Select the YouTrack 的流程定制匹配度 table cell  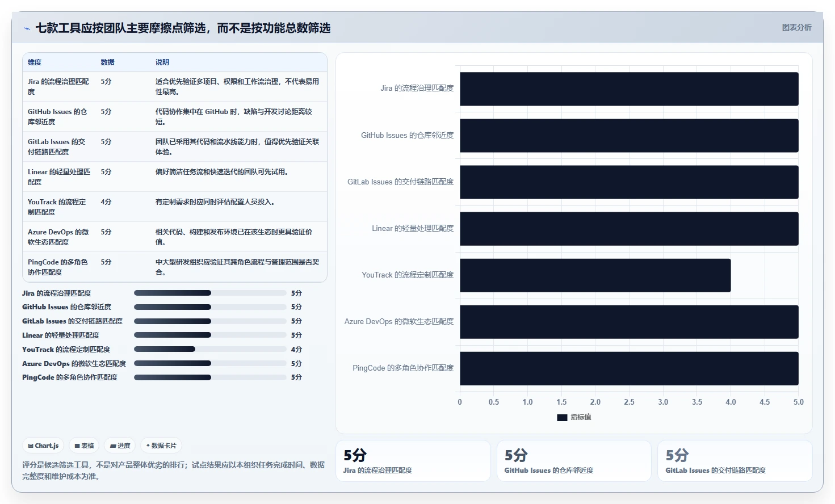tap(58, 207)
